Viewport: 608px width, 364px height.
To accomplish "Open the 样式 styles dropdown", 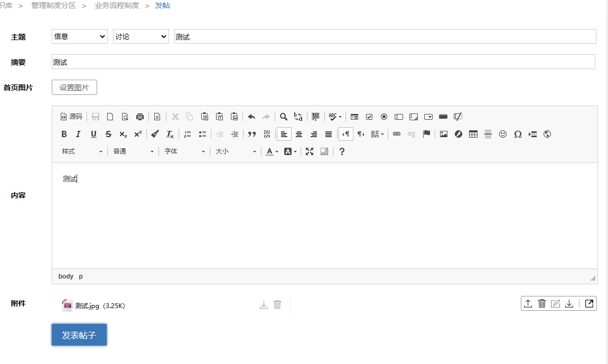I will point(82,151).
